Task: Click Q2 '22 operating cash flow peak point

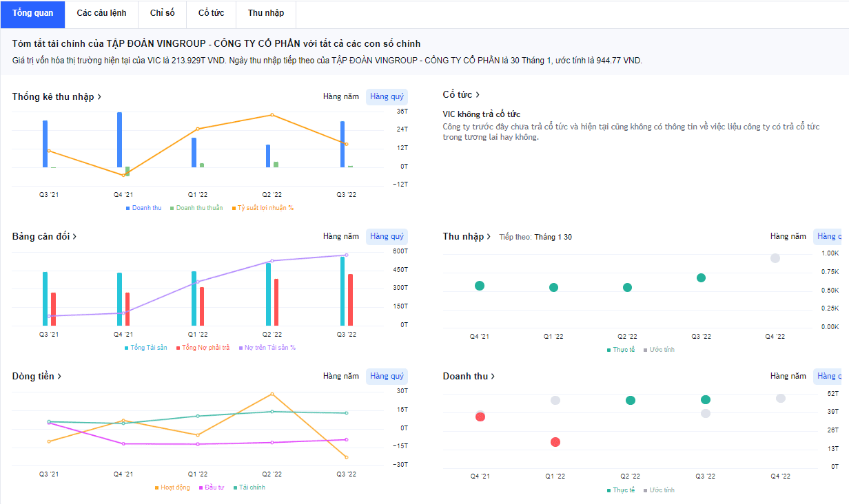Action: [x=272, y=394]
